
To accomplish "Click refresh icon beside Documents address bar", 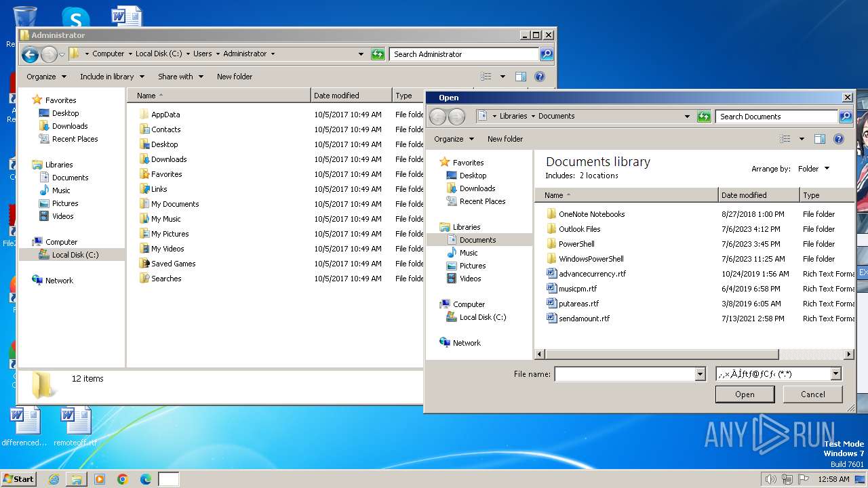I will coord(704,117).
